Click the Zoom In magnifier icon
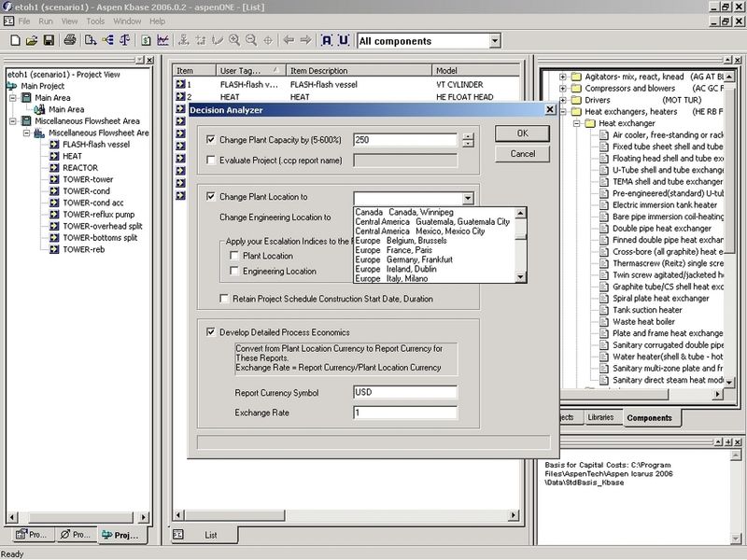Viewport: 747px width, 560px height. pos(234,41)
